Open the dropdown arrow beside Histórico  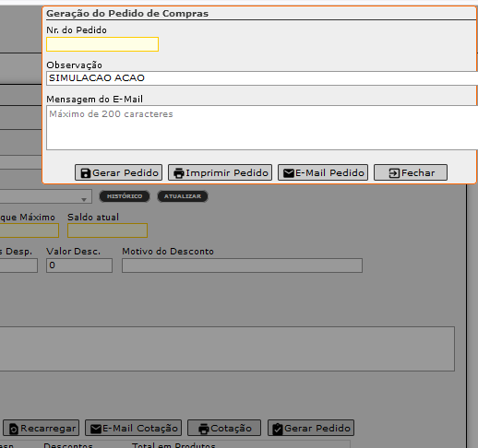pos(84,200)
